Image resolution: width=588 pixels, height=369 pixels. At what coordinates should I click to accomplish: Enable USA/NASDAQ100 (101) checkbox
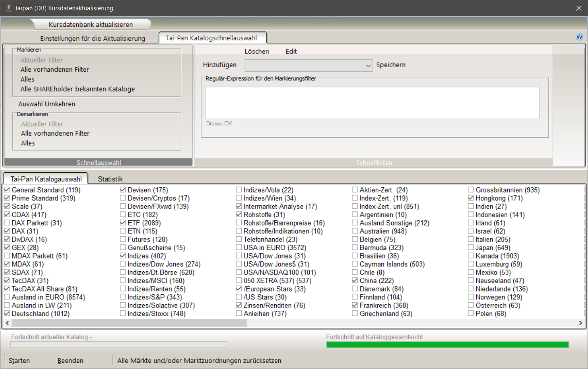[x=239, y=273]
